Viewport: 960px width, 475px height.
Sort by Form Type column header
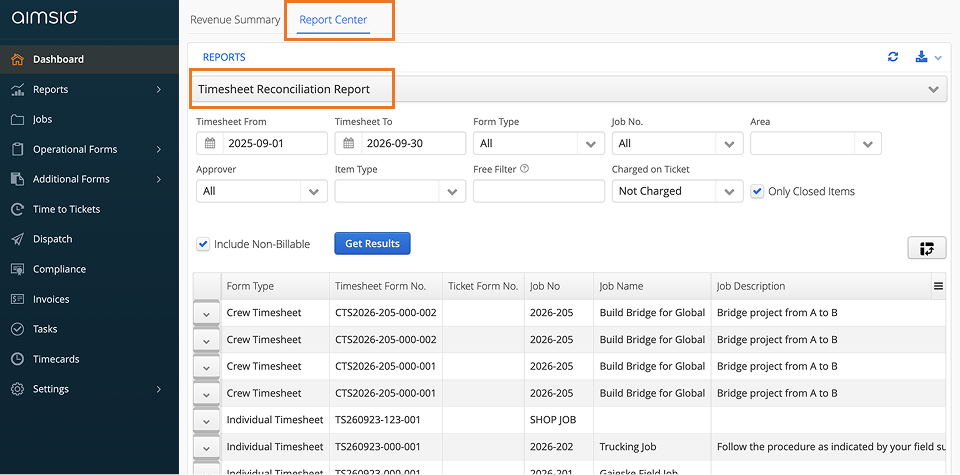275,286
